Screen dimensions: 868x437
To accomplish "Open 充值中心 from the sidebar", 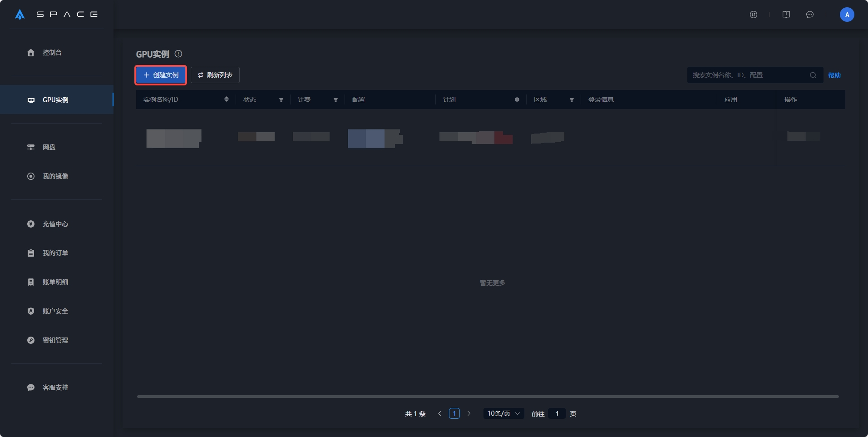I will (55, 224).
